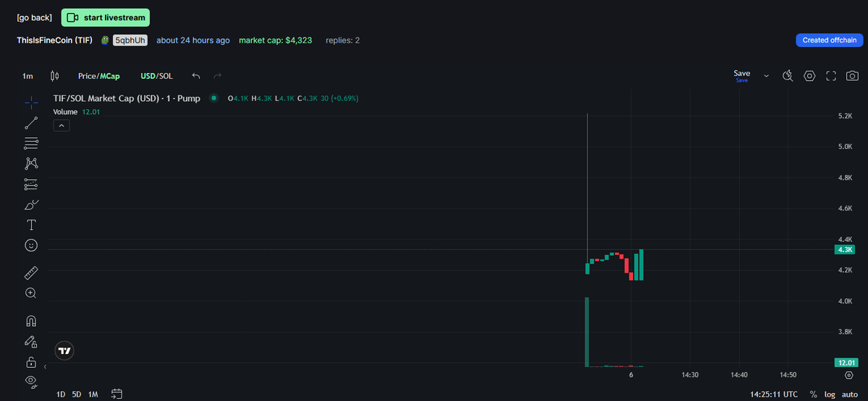Click the creator avatar beside 5qbhUh
The width and height of the screenshot is (868, 401).
106,40
